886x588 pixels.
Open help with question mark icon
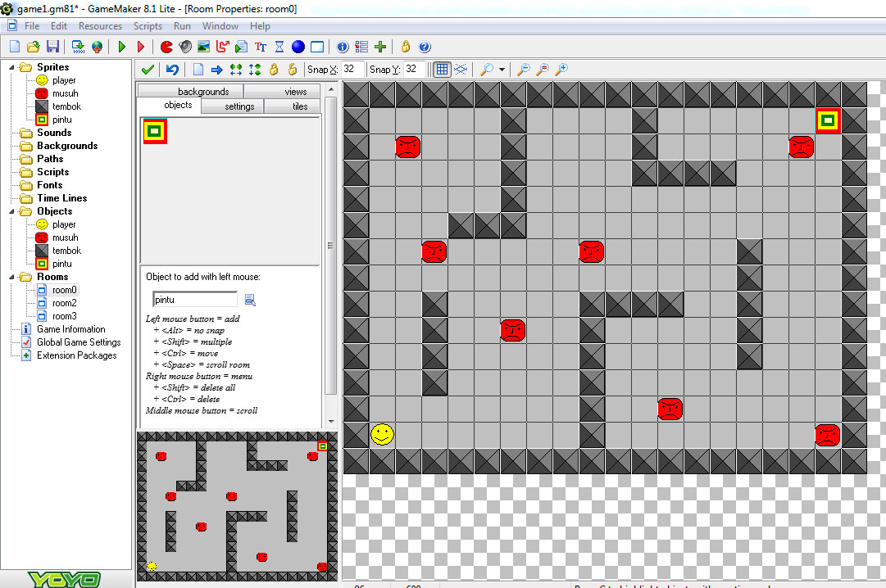coord(425,47)
